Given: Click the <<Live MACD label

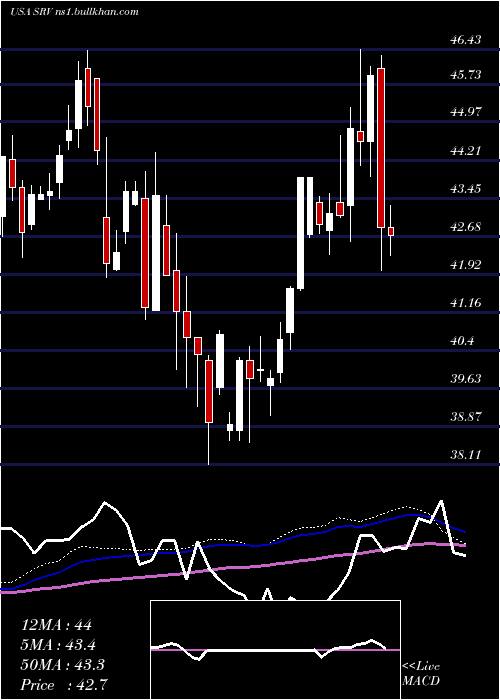Looking at the screenshot, I should pyautogui.click(x=421, y=674).
